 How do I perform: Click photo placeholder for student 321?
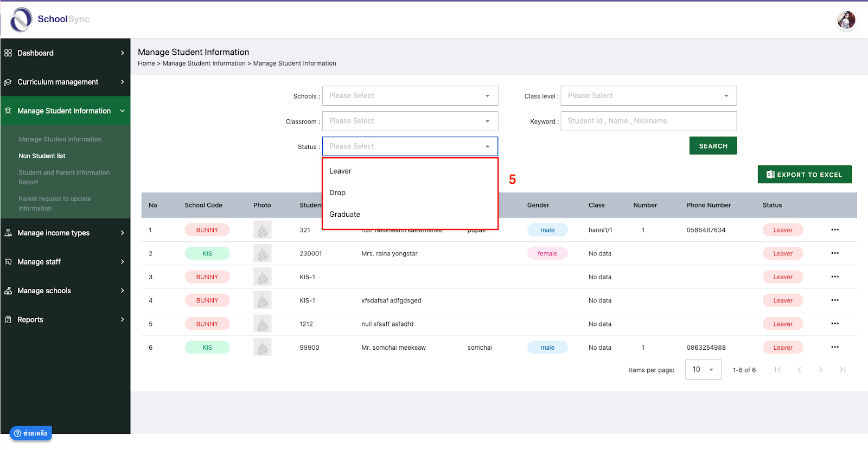(x=263, y=230)
